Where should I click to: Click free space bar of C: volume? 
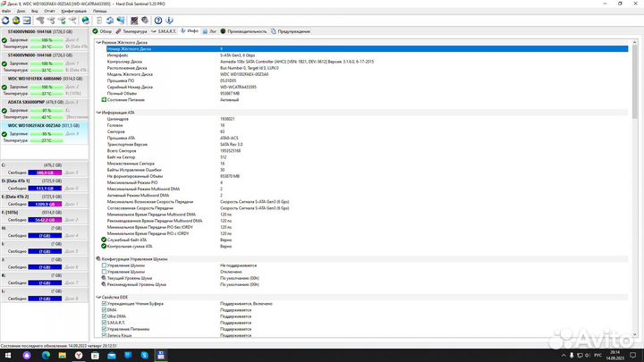click(45, 173)
